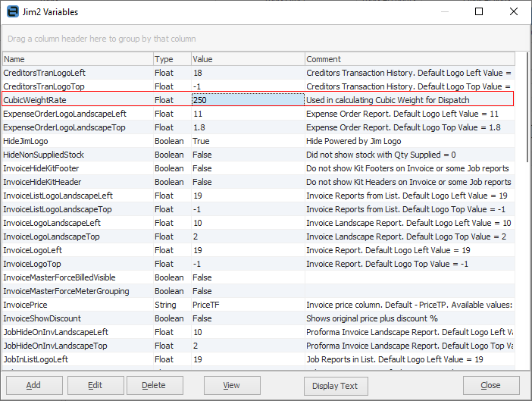
Task: Close the variables dialog with Close button
Action: (491, 385)
